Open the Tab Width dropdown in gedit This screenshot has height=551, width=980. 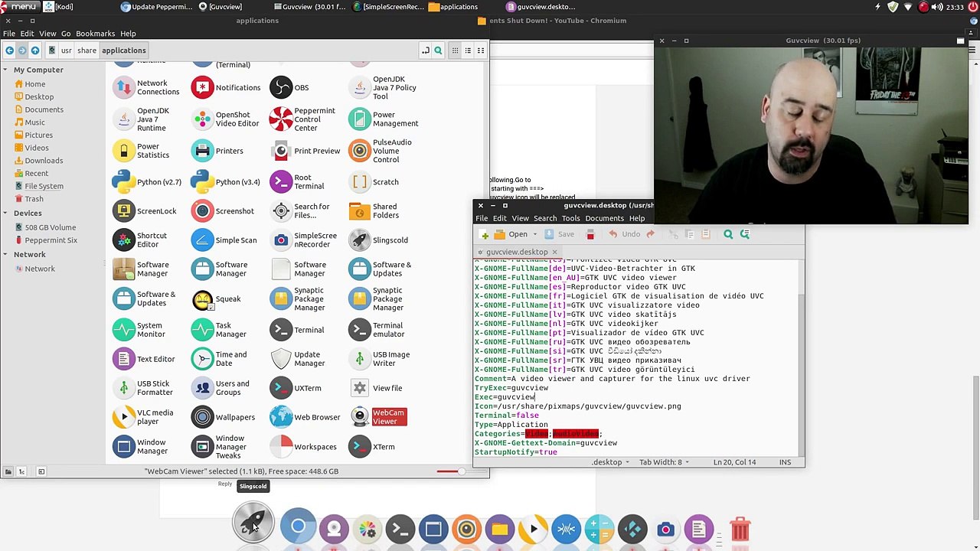(x=664, y=462)
